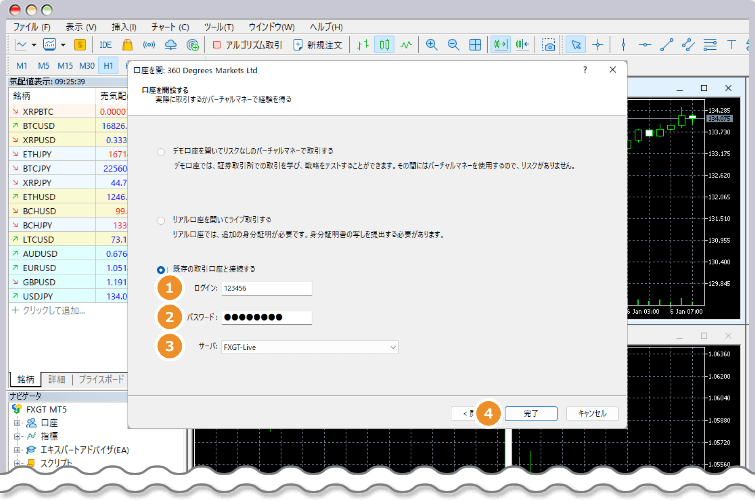Toggle アルゴリズム取引 algo trading button

[247, 45]
